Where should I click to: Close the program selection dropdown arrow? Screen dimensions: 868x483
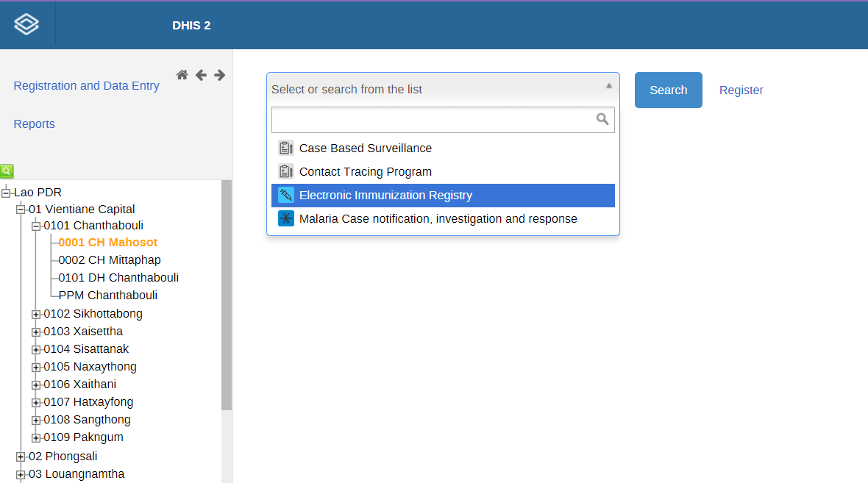(x=609, y=86)
